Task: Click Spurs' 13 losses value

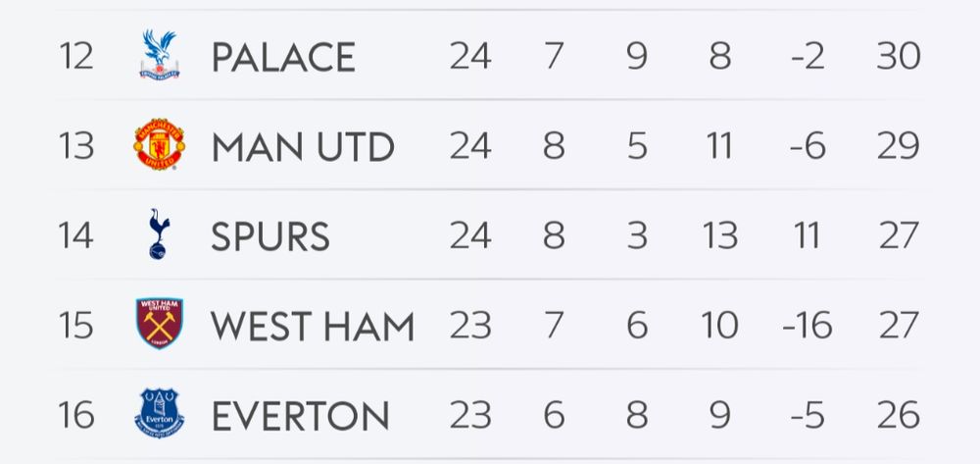Action: (x=720, y=236)
